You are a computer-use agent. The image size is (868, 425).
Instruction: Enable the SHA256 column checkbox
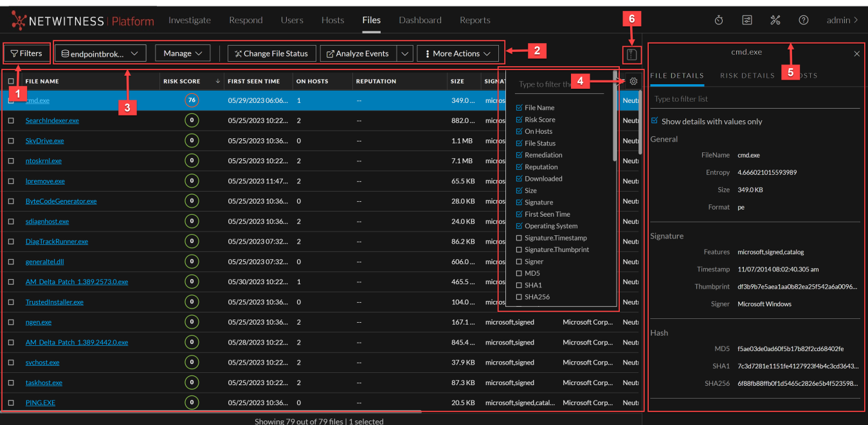pos(521,295)
